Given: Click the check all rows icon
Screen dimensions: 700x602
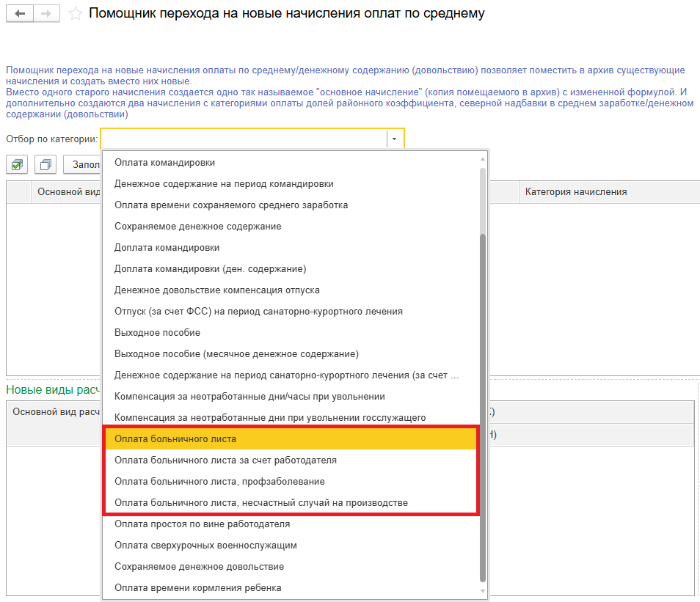Looking at the screenshot, I should pyautogui.click(x=17, y=164).
